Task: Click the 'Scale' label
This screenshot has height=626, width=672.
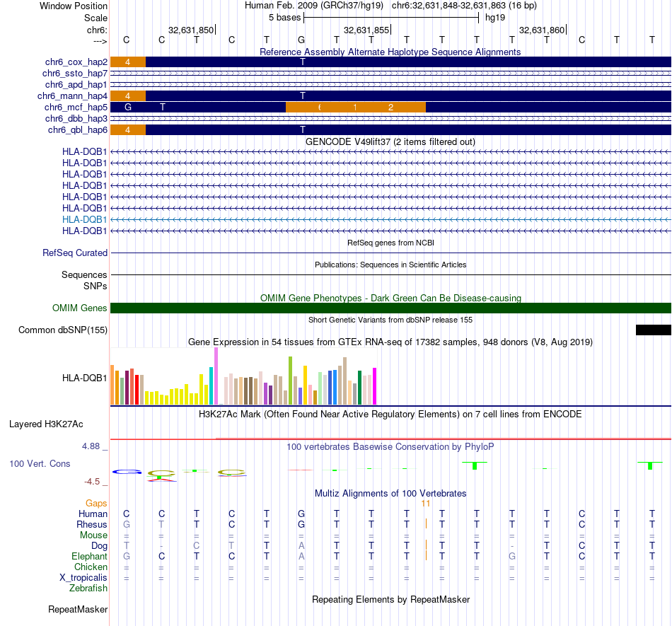Action: click(x=95, y=18)
